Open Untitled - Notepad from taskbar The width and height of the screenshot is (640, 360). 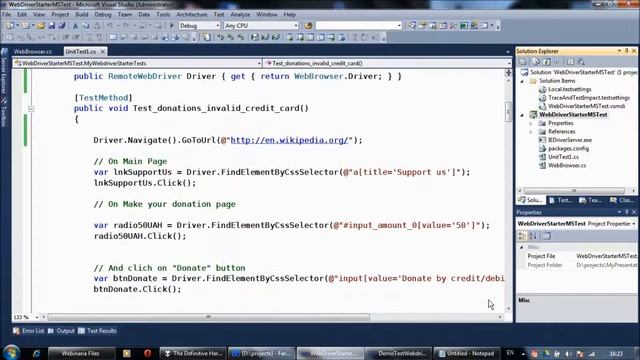pyautogui.click(x=466, y=353)
